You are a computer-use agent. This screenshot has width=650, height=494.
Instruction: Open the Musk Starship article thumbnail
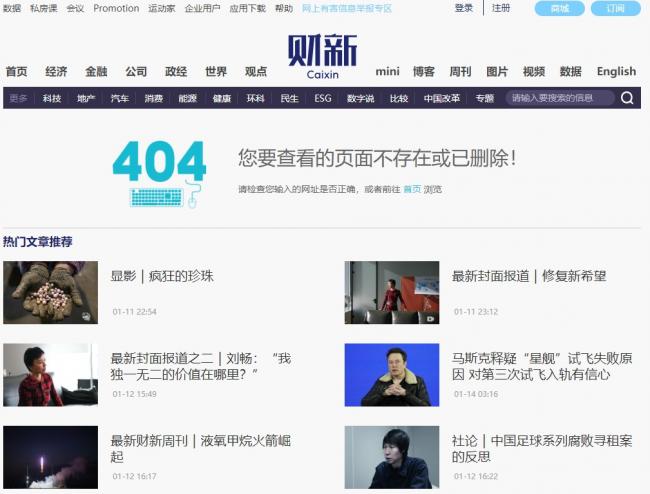(392, 375)
